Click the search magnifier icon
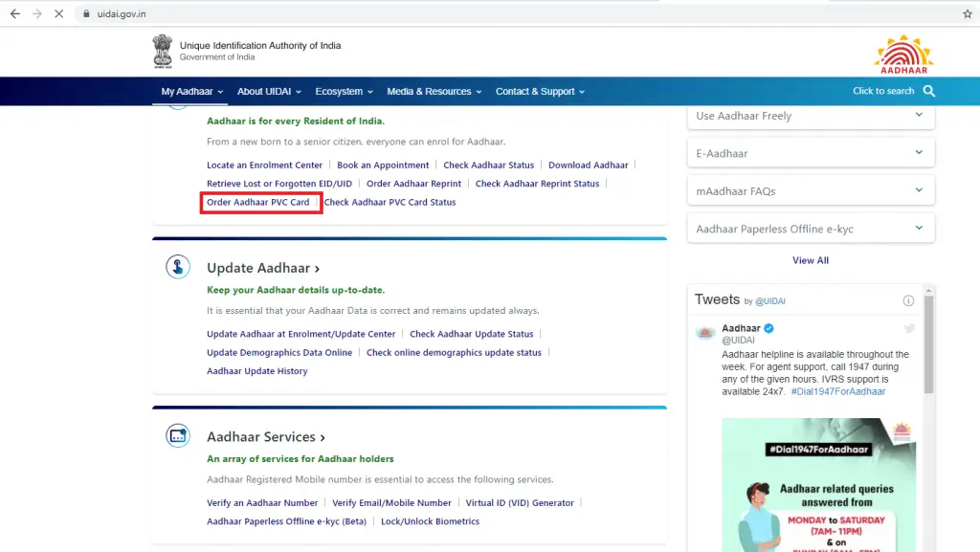The height and width of the screenshot is (552, 980). click(x=929, y=91)
